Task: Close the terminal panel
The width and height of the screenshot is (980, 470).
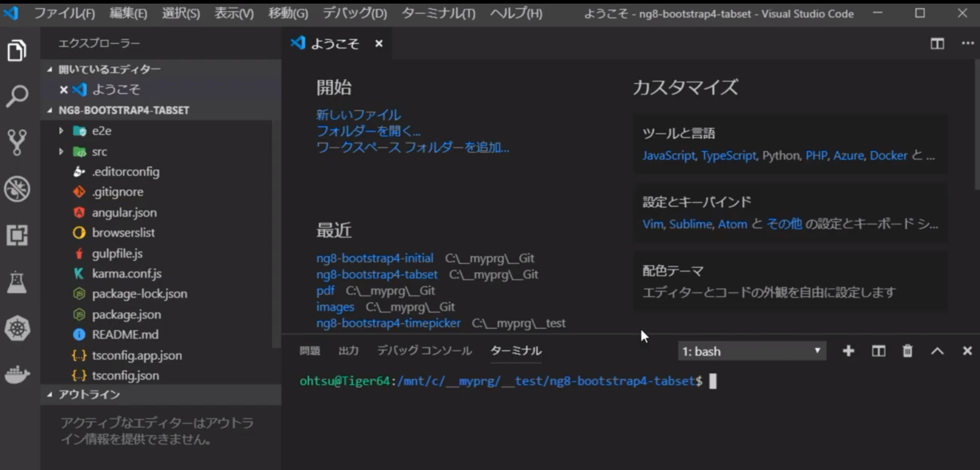Action: pyautogui.click(x=967, y=351)
